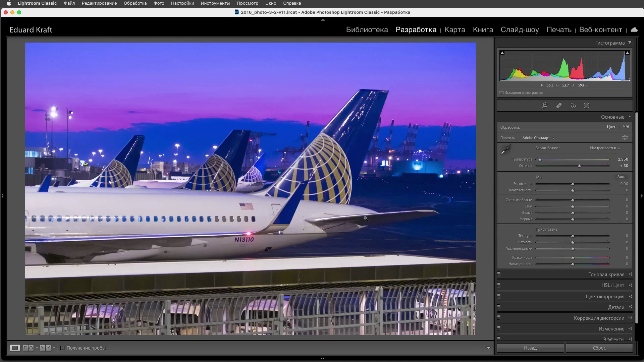Switch to Loupe view mode
This screenshot has width=644, height=362.
point(15,348)
